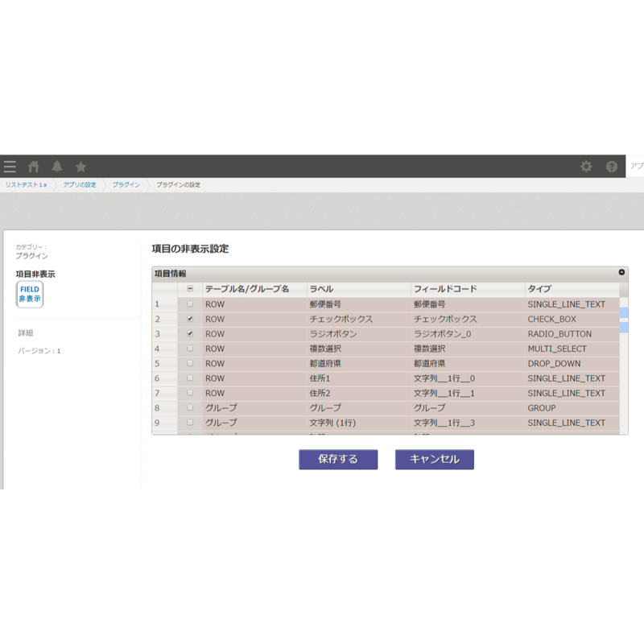Navigate to アプリの設定 via breadcrumb
644x644 pixels.
tap(79, 184)
